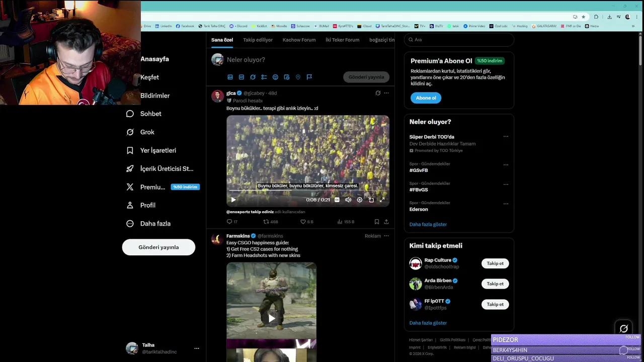Screen dimensions: 644x362
Task: Click the Abone ol Premium button
Action: point(426,98)
